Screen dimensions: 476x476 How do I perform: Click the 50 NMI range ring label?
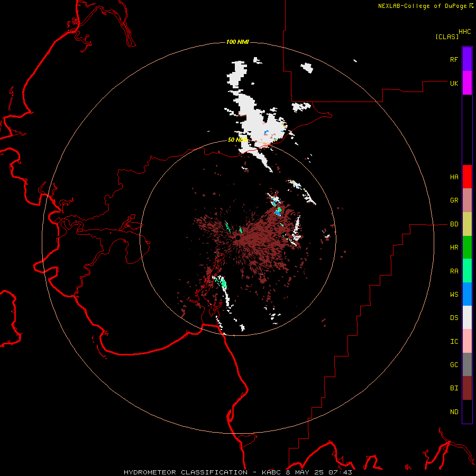(x=237, y=140)
